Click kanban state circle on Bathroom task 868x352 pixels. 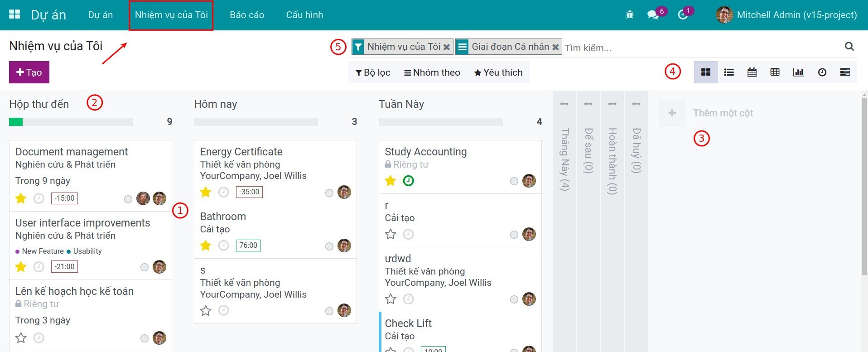point(329,246)
